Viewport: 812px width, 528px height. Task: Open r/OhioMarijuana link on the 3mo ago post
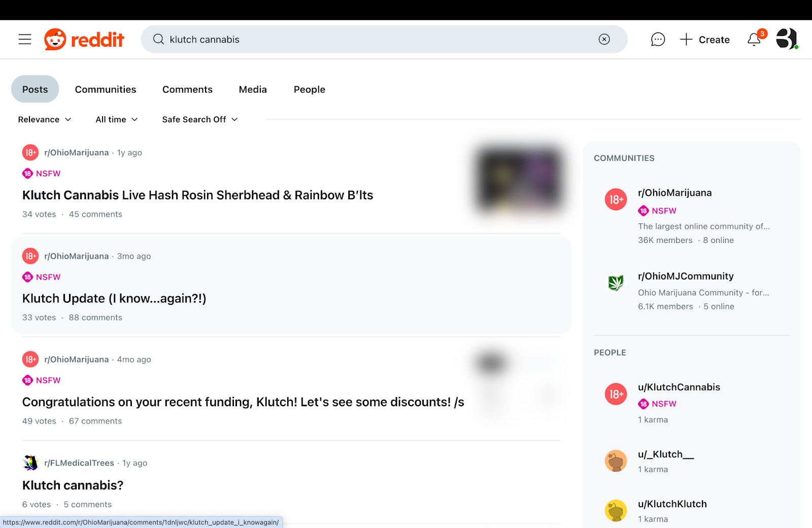click(x=77, y=256)
